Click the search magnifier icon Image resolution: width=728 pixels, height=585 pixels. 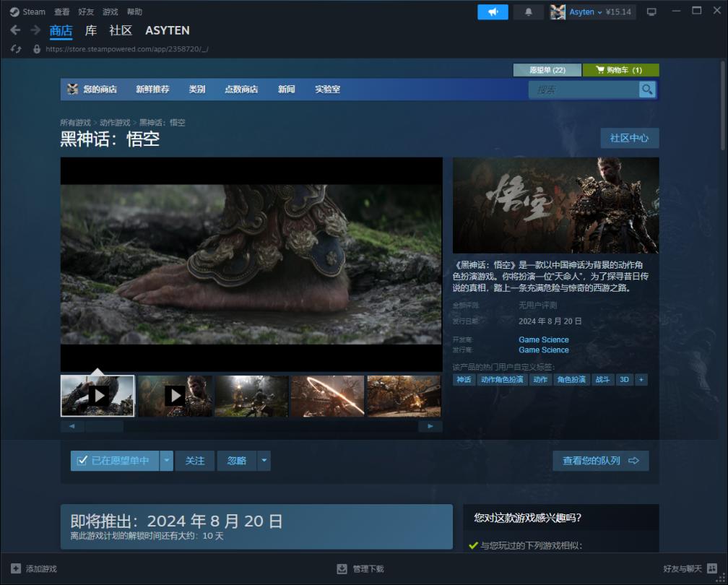click(647, 90)
